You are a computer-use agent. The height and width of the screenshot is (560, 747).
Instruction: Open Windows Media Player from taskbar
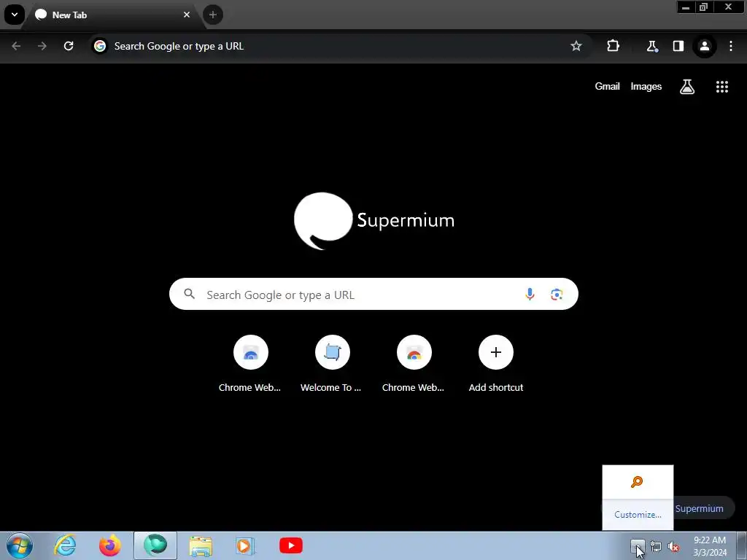point(246,545)
